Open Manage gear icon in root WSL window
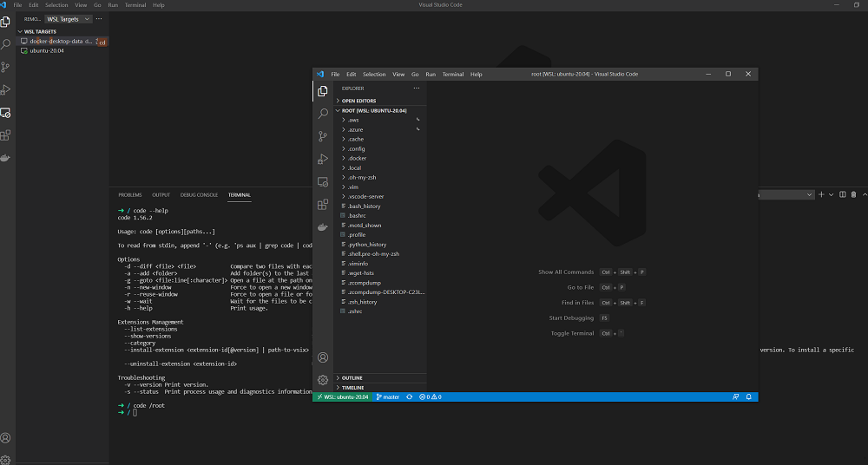Viewport: 868px width, 465px height. tap(323, 380)
